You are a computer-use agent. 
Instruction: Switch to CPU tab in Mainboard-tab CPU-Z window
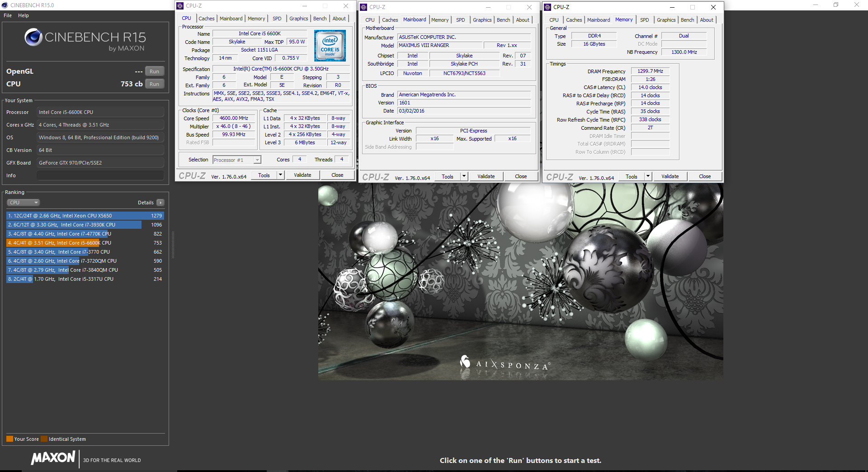click(x=370, y=20)
